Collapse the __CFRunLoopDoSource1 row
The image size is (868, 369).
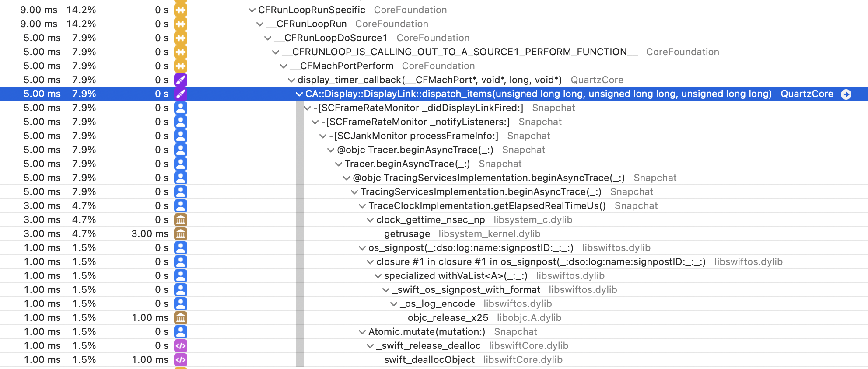(268, 38)
